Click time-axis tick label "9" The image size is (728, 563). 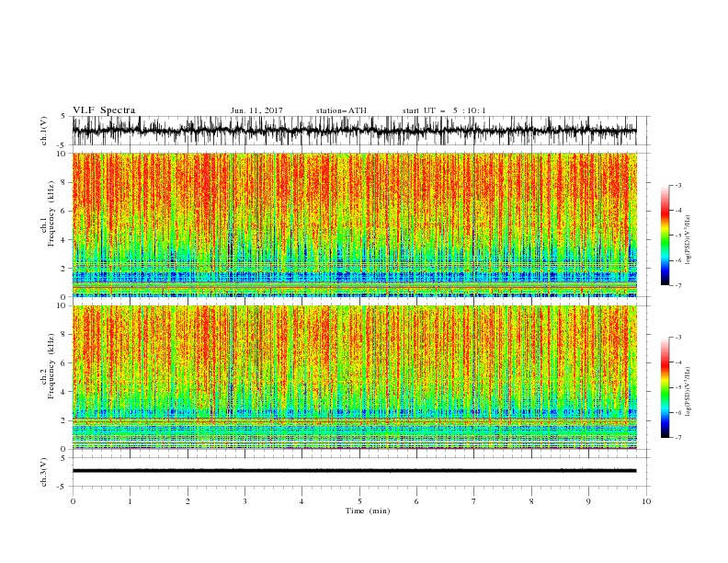tap(588, 501)
